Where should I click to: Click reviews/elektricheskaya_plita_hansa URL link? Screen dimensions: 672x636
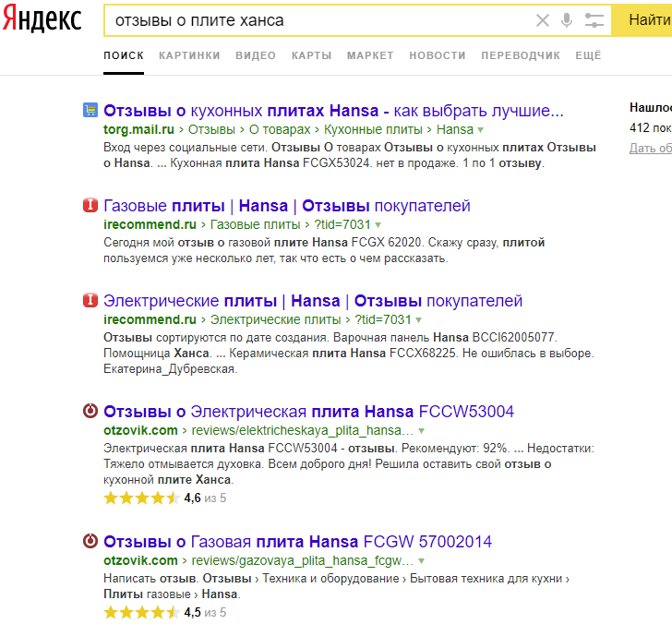tap(302, 430)
